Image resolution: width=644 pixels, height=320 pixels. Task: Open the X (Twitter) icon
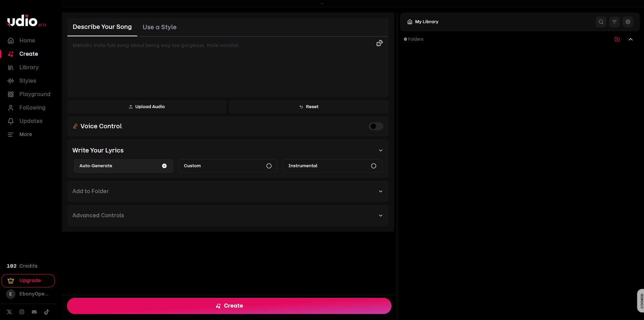(9, 312)
